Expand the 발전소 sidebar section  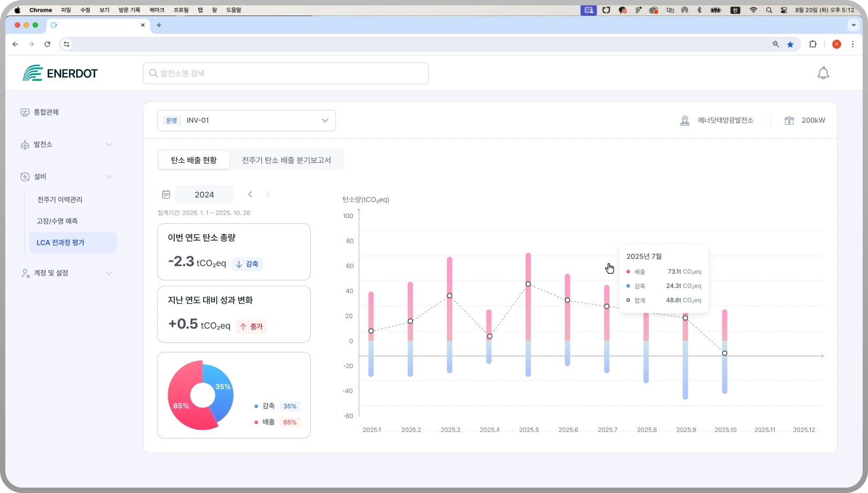point(109,145)
